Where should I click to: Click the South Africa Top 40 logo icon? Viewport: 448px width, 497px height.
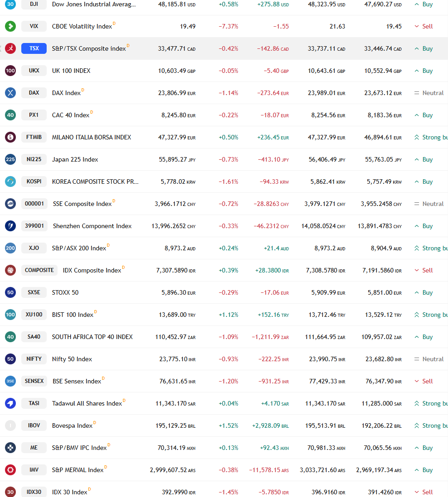10,337
